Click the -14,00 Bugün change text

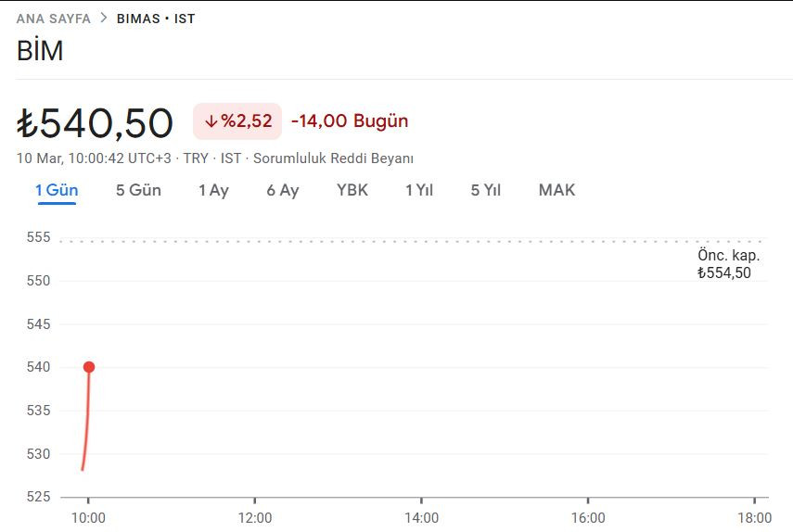350,121
